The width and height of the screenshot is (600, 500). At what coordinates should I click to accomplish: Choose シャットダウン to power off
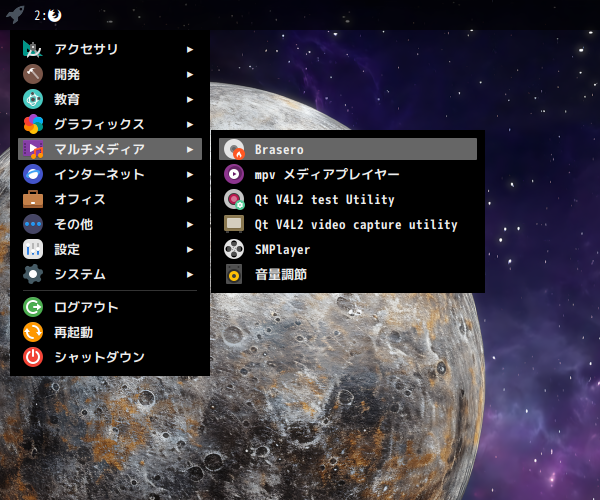110,357
